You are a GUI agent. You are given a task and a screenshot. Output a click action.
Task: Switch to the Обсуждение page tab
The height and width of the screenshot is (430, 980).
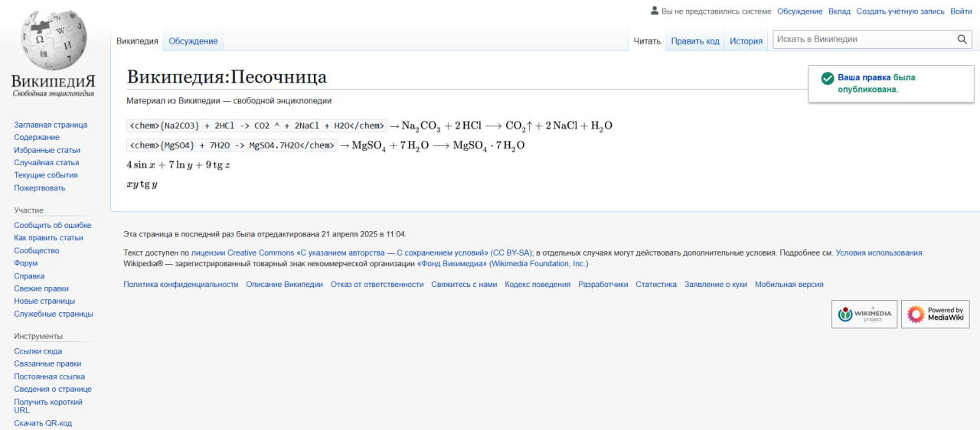coord(193,41)
